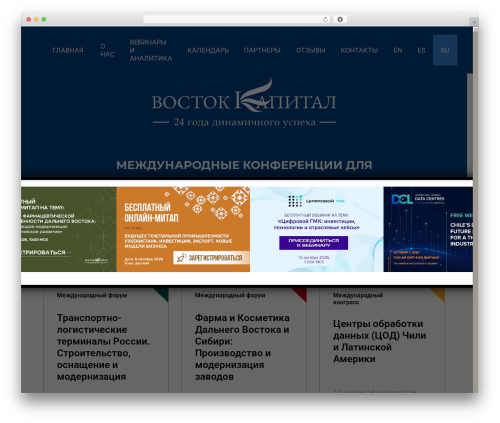Open the orange БЕСПЛАТНЫЙ ОНЛАЙН-МИТАП banner
500x423 pixels.
(x=183, y=229)
